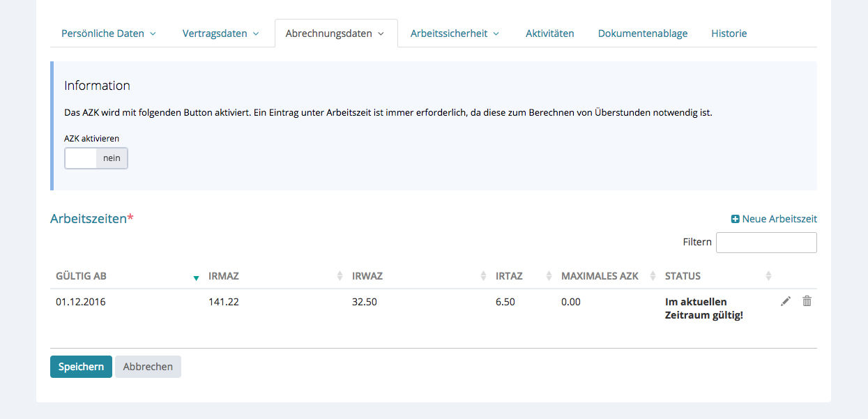Sort table by IRTAZ sort icon

pyautogui.click(x=549, y=276)
